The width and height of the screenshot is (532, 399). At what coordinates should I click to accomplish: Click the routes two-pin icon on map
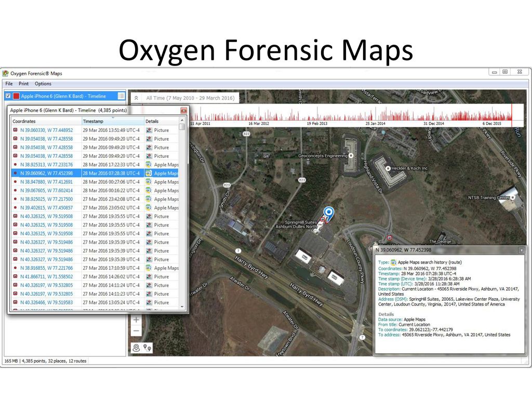point(147,348)
